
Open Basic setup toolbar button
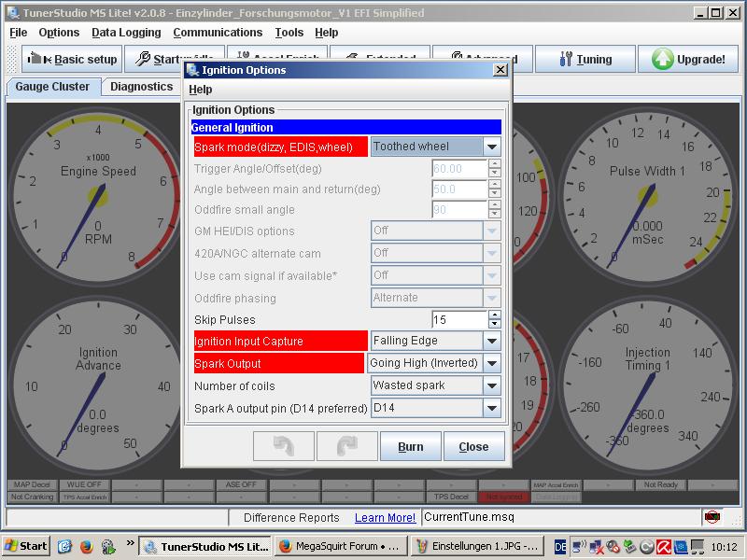coord(72,59)
